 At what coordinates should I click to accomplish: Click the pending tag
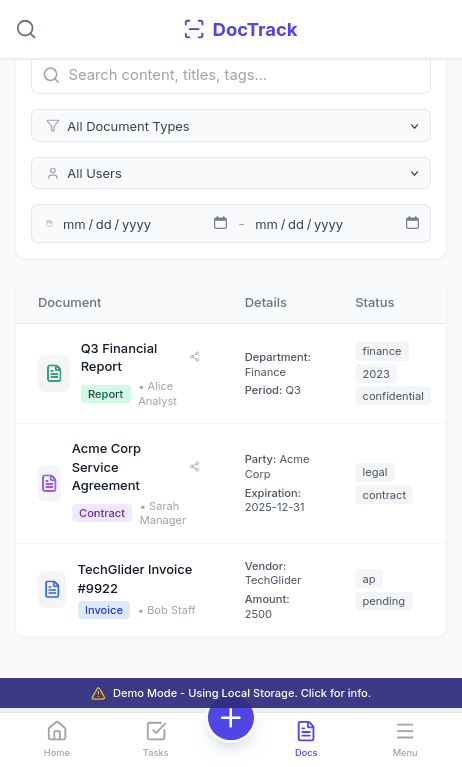(384, 601)
